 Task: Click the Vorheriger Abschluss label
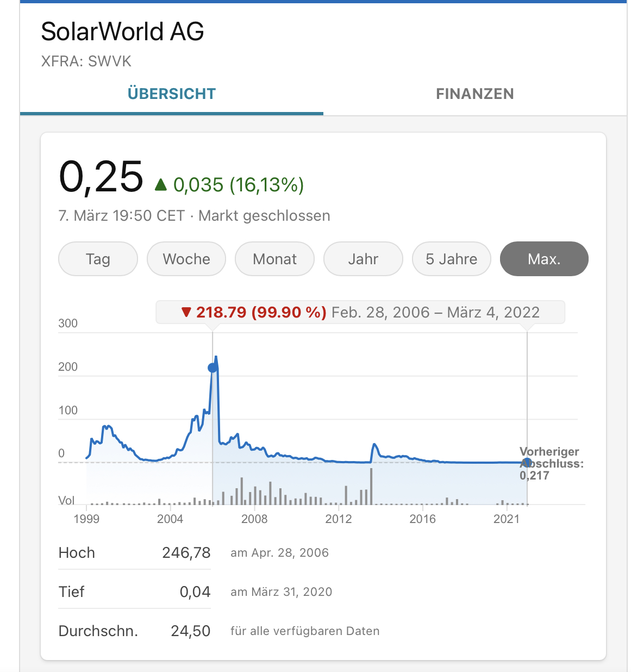(550, 458)
